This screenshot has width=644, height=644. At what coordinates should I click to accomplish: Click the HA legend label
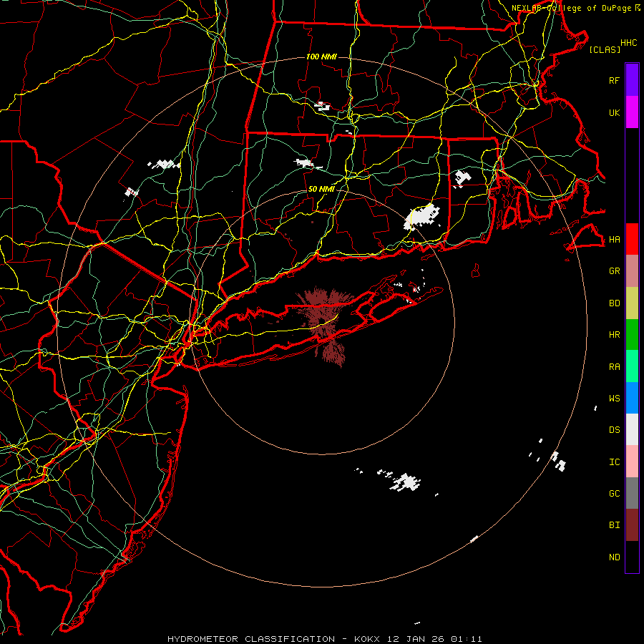click(614, 240)
